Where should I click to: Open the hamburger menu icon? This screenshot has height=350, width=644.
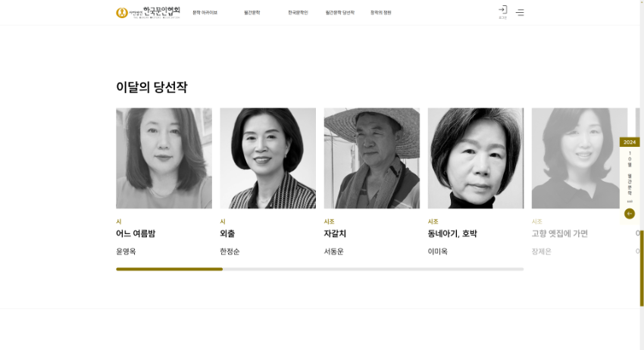(520, 12)
